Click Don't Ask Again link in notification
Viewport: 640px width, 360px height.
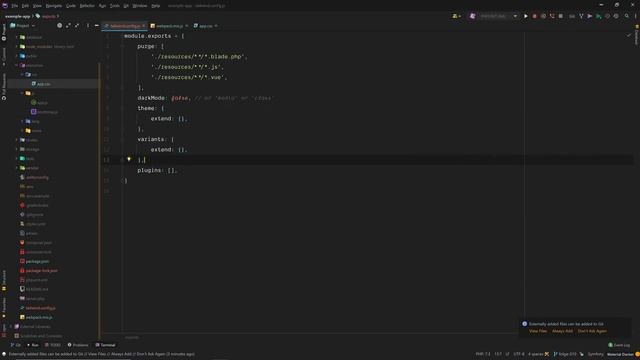pyautogui.click(x=592, y=331)
